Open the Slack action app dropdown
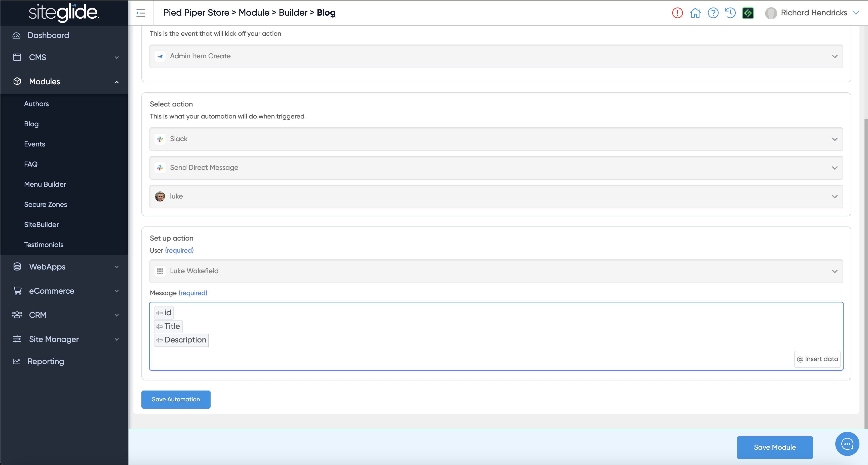Viewport: 868px width, 465px height. point(496,139)
